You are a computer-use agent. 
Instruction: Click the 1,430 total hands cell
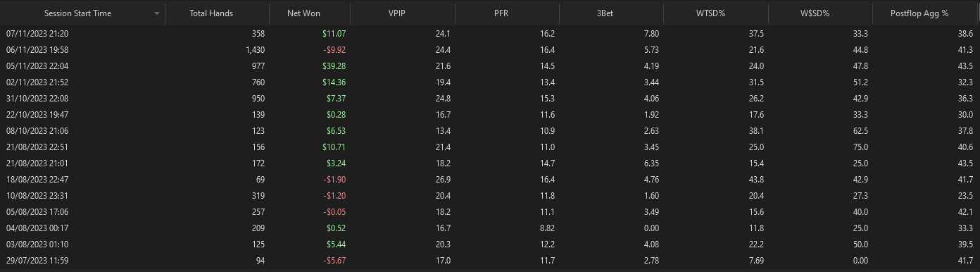253,49
